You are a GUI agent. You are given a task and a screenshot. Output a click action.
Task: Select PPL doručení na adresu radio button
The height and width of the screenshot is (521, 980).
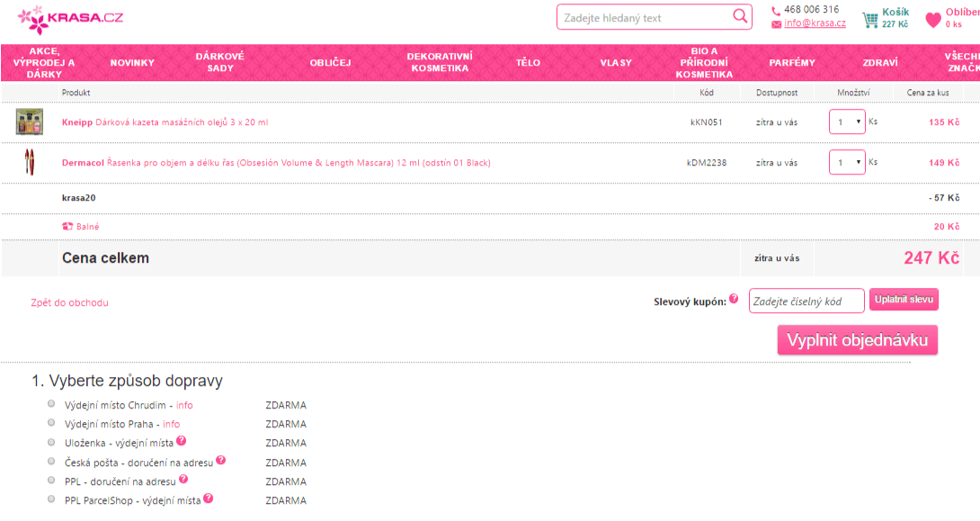[x=51, y=481]
